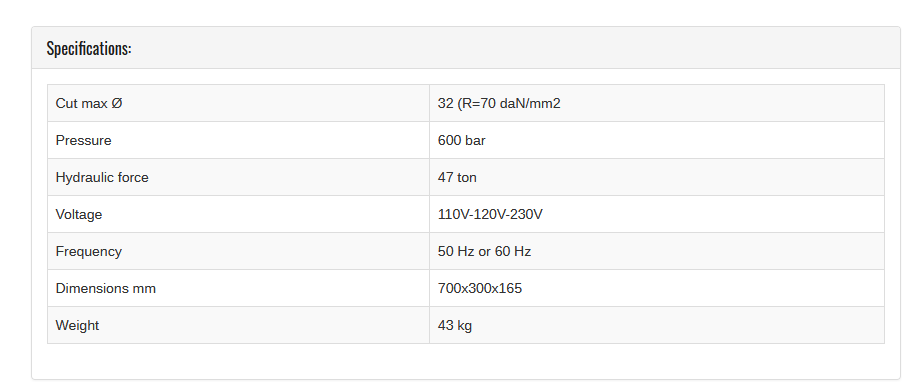This screenshot has width=912, height=390.
Task: Select the Voltage row label
Action: (x=79, y=214)
